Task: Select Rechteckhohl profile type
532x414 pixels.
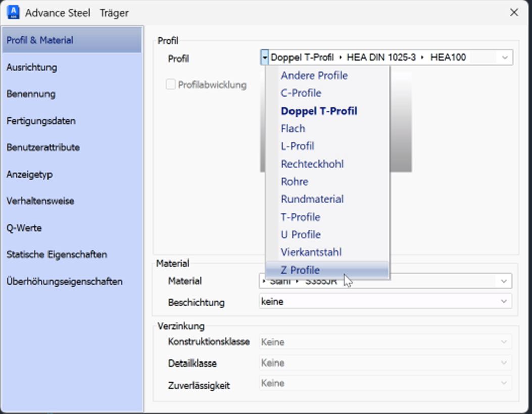Action: click(327, 164)
